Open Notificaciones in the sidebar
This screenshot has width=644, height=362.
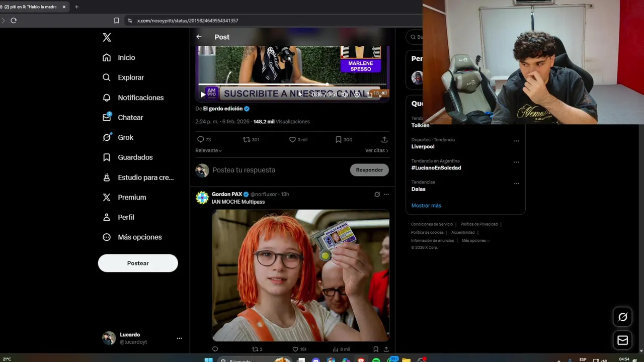tap(133, 98)
